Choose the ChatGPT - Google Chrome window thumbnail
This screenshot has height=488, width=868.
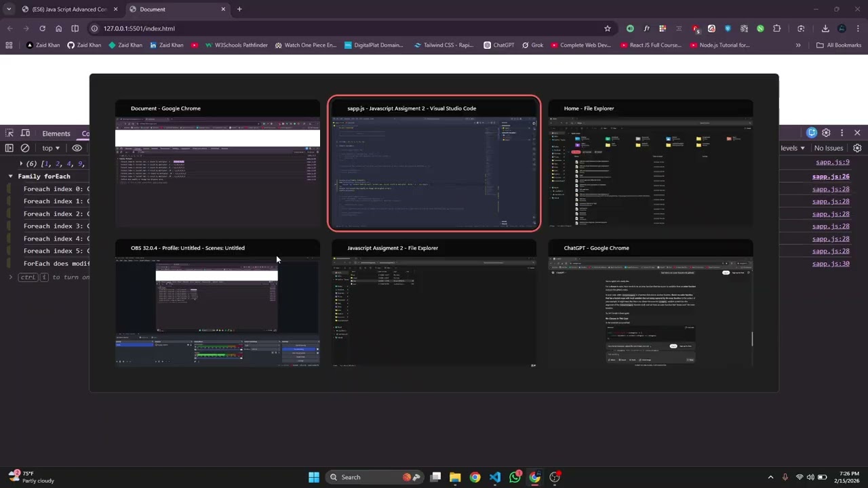[x=650, y=303]
